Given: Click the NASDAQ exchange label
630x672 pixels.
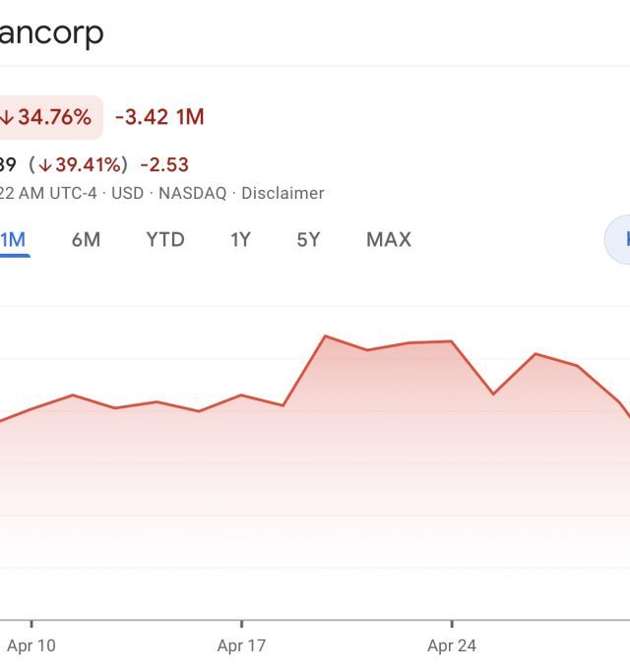Looking at the screenshot, I should pos(193,193).
